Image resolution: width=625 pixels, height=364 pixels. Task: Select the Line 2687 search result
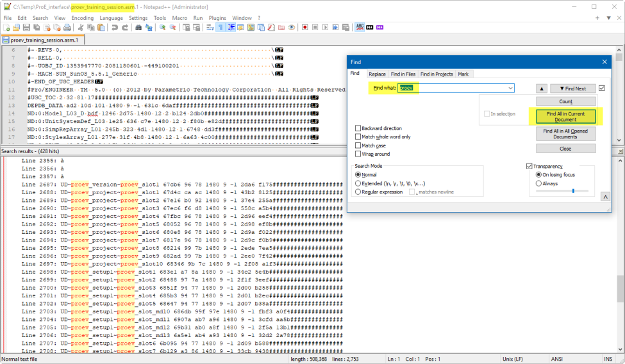(182, 185)
